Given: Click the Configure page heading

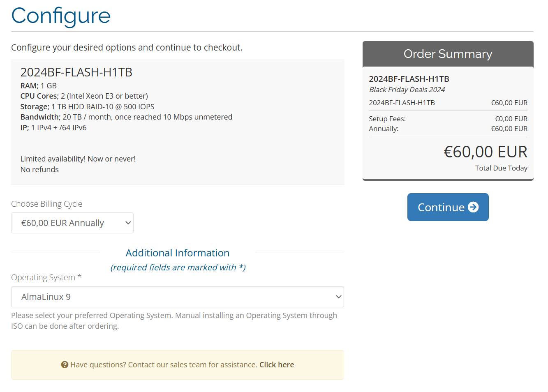Looking at the screenshot, I should pos(61,16).
